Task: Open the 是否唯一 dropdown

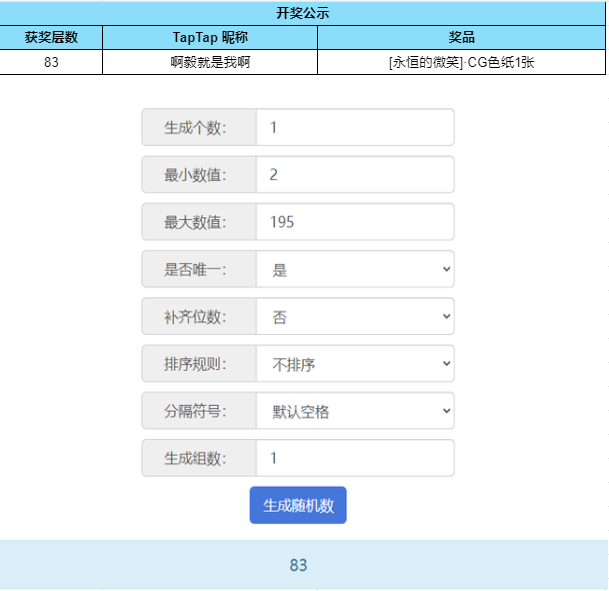Action: (x=355, y=270)
